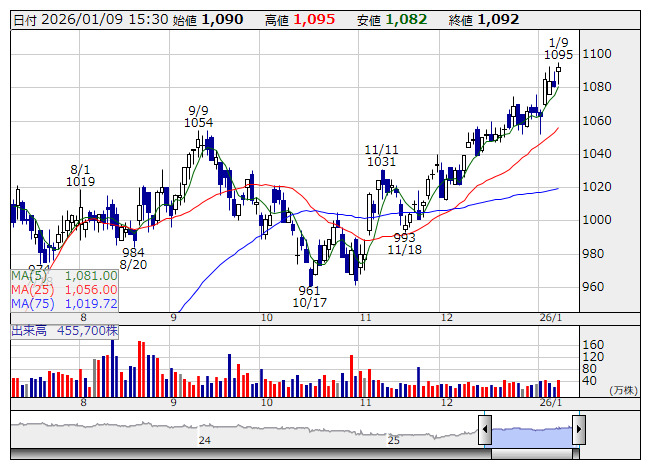Image resolution: width=653 pixels, height=470 pixels.
Task: Click the 1060 price axis label
Action: click(x=597, y=121)
